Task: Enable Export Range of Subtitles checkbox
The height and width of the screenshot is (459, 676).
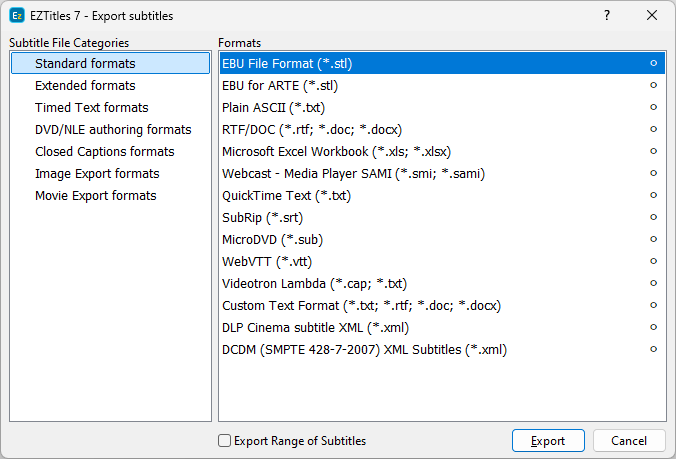Action: pos(225,441)
